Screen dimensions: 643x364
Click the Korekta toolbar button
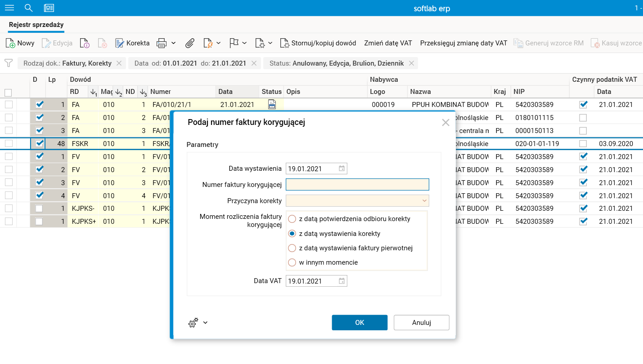132,43
